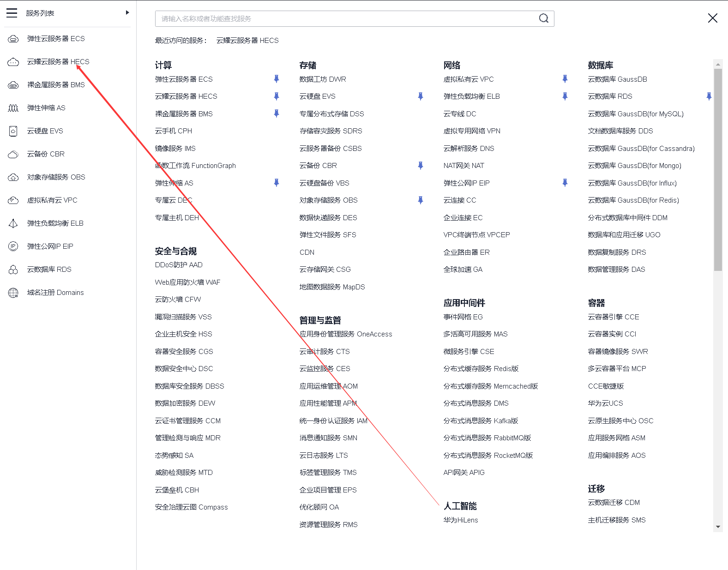This screenshot has height=570, width=728.
Task: Click the 对象存储服务 OBS icon in the sidebar
Action: 13,177
